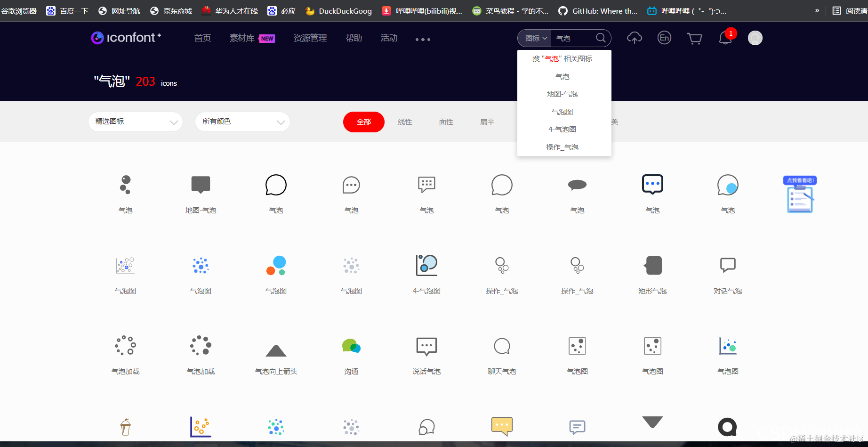Select the 扁平 style filter option
Image resolution: width=868 pixels, height=447 pixels.
[x=487, y=122]
